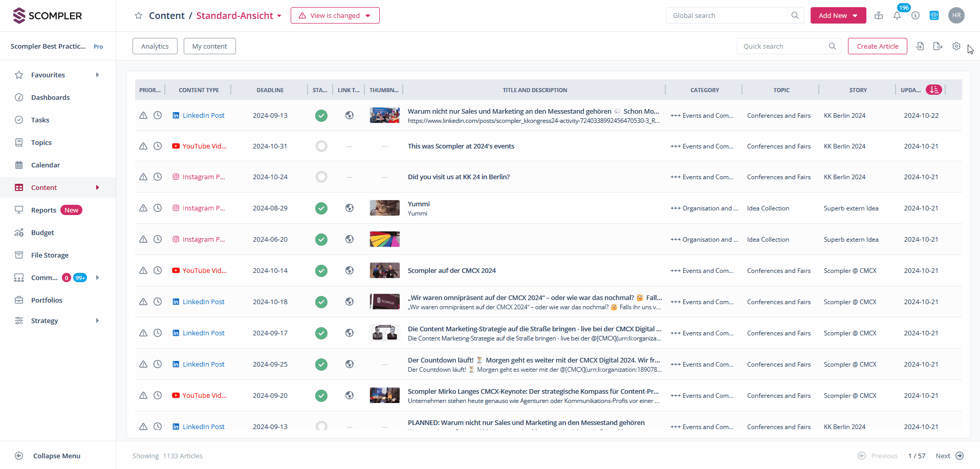Toggle the favourite star next to Content heading
The width and height of the screenshot is (980, 469).
coord(138,15)
